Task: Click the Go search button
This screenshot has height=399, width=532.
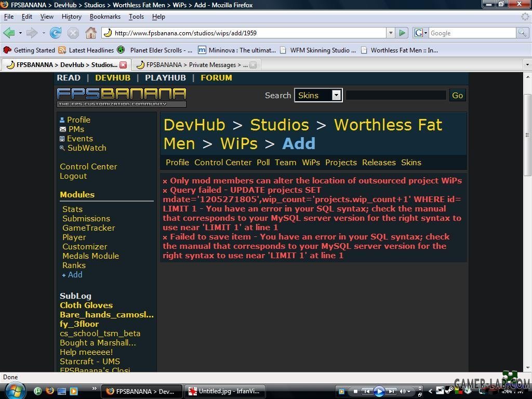Action: [x=457, y=96]
